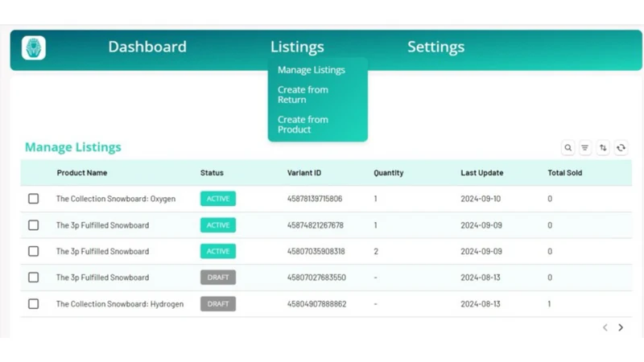Screen dimensions: 644x362
Task: Click DRAFT badge for Hydrogen snowboard
Action: [x=218, y=304]
